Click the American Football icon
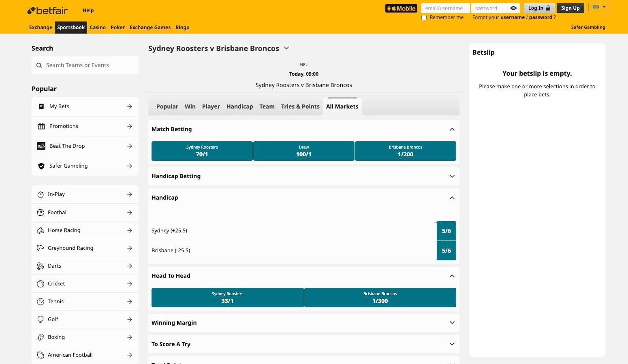This screenshot has height=364, width=628. pos(41,355)
